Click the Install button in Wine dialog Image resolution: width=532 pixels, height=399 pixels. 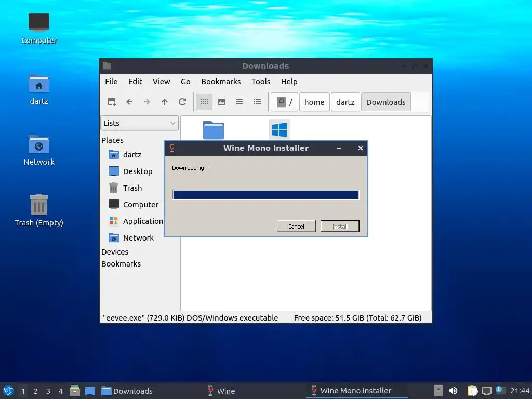click(340, 227)
